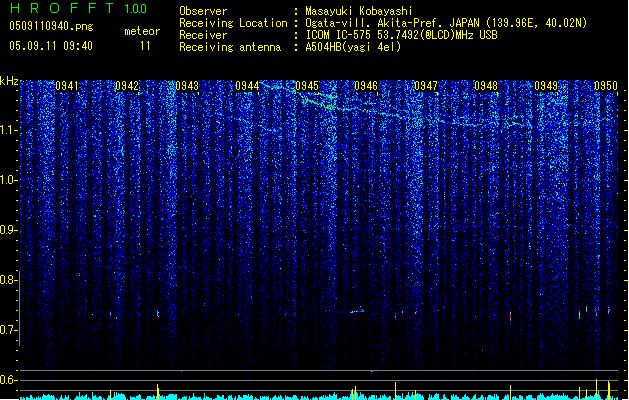This screenshot has height=400, width=629.
Task: Click the 0944 time marker
Action: [x=247, y=86]
